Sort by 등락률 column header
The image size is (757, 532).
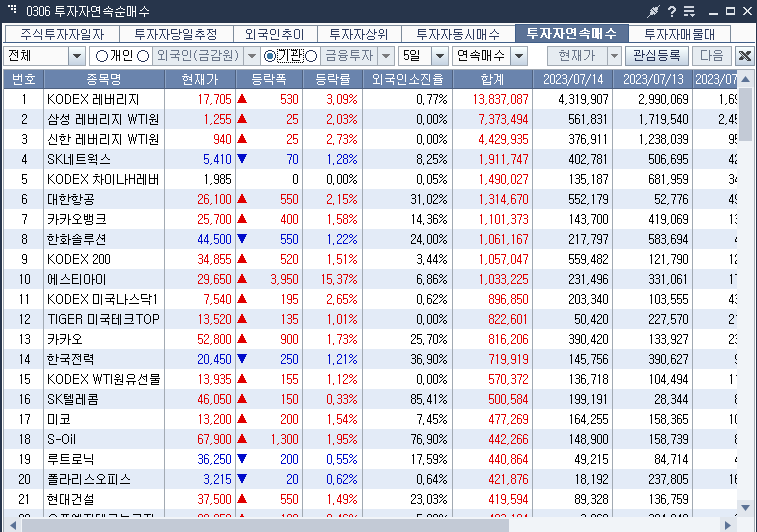click(x=333, y=79)
